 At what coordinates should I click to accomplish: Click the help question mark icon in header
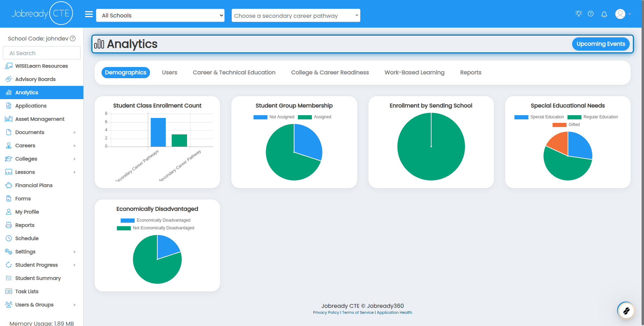tap(591, 14)
